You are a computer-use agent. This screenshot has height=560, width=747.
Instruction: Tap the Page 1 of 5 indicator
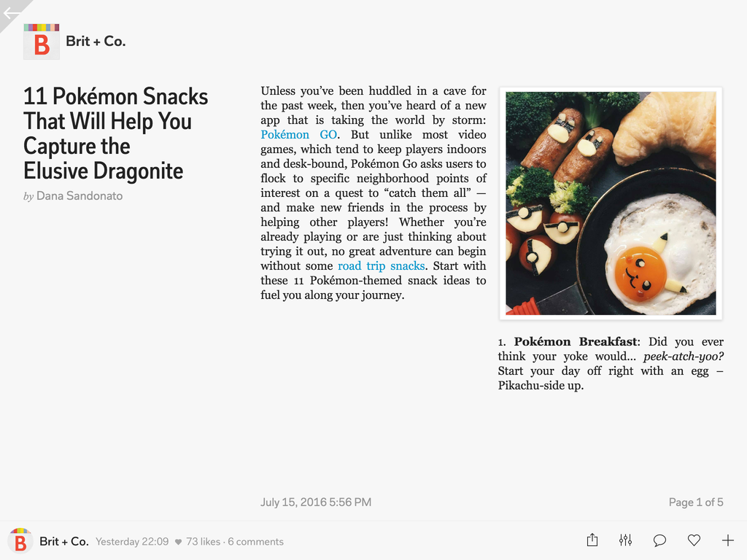(x=695, y=502)
